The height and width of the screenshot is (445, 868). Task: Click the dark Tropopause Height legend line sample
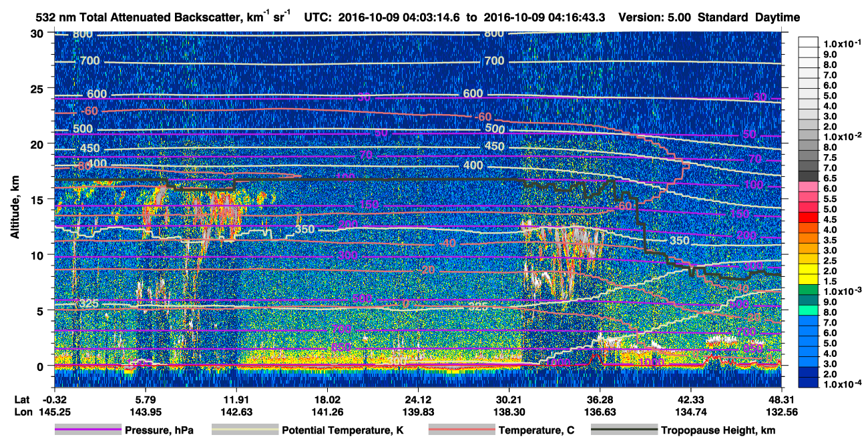624,430
